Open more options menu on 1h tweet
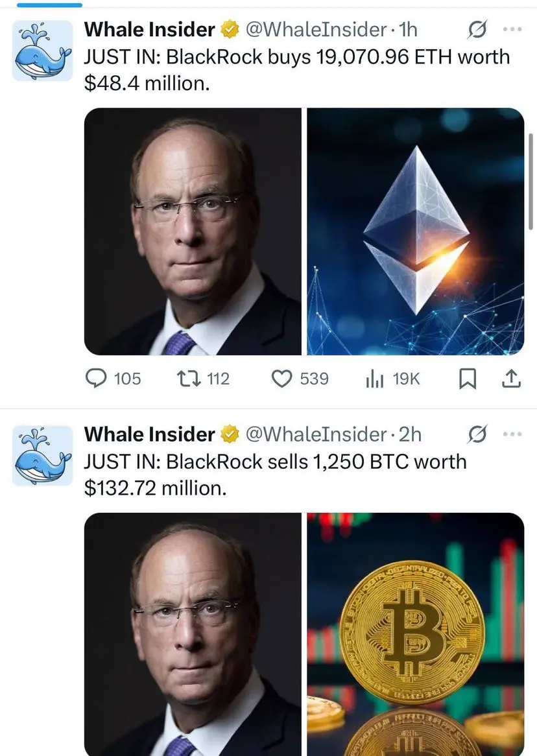The image size is (537, 756). pyautogui.click(x=512, y=29)
